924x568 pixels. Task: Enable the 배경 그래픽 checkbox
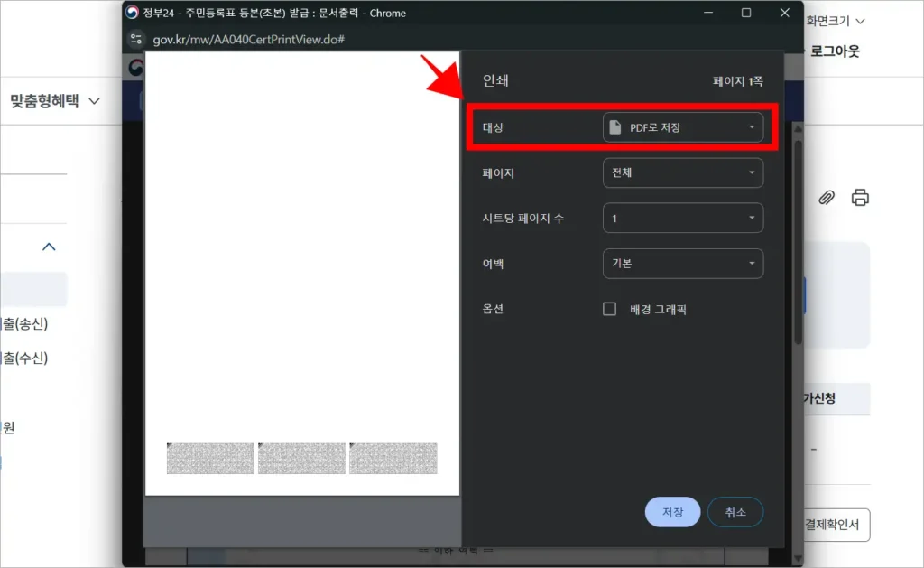pos(611,309)
